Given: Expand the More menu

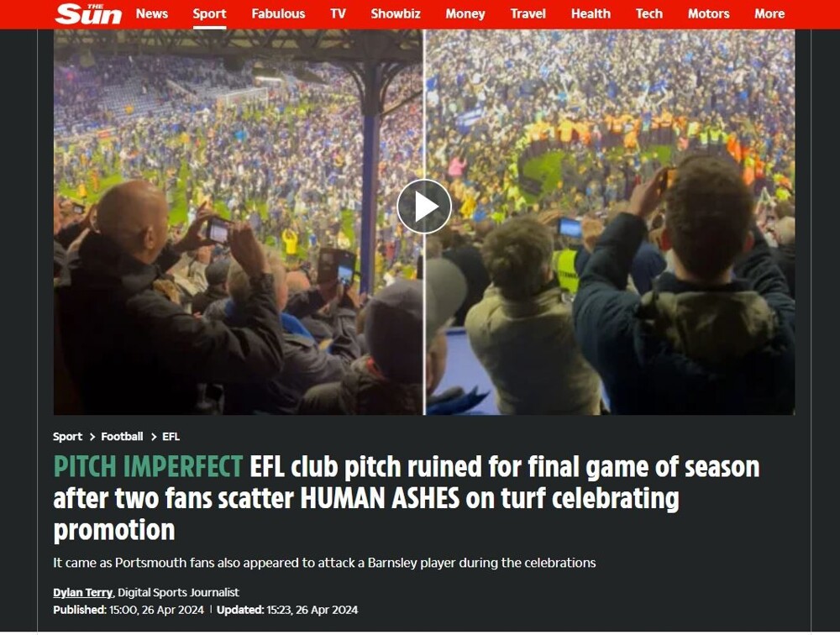Looking at the screenshot, I should point(769,14).
